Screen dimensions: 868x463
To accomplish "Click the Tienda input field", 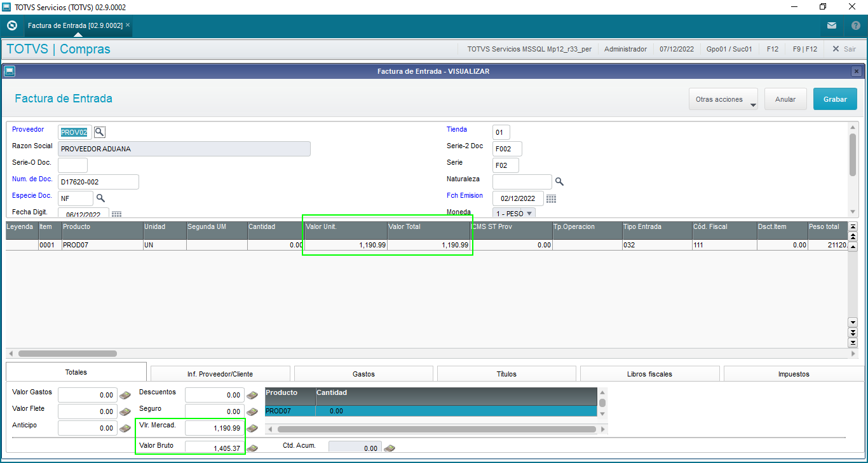I will (501, 132).
